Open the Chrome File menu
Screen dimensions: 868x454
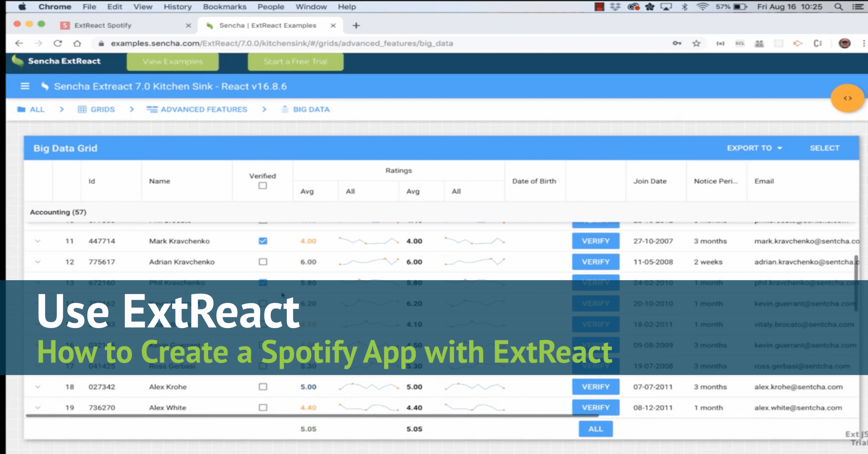coord(89,7)
